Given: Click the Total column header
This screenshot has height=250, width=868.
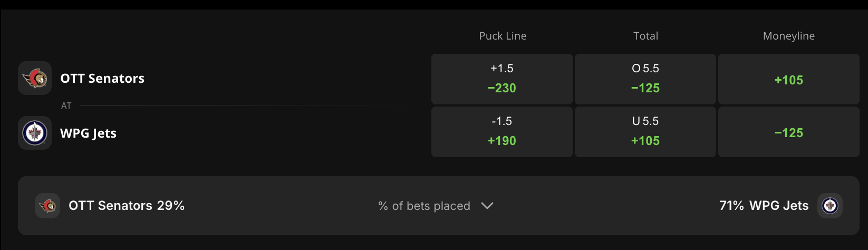Looking at the screenshot, I should click(645, 36).
